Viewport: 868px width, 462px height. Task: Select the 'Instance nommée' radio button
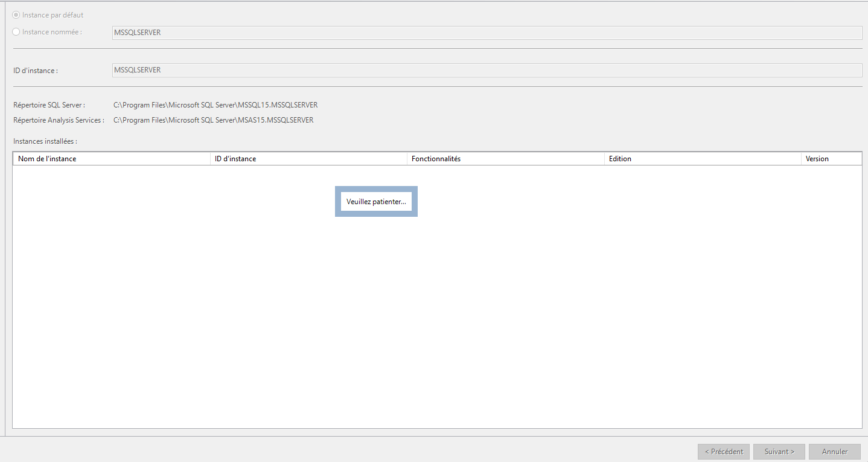tap(16, 32)
